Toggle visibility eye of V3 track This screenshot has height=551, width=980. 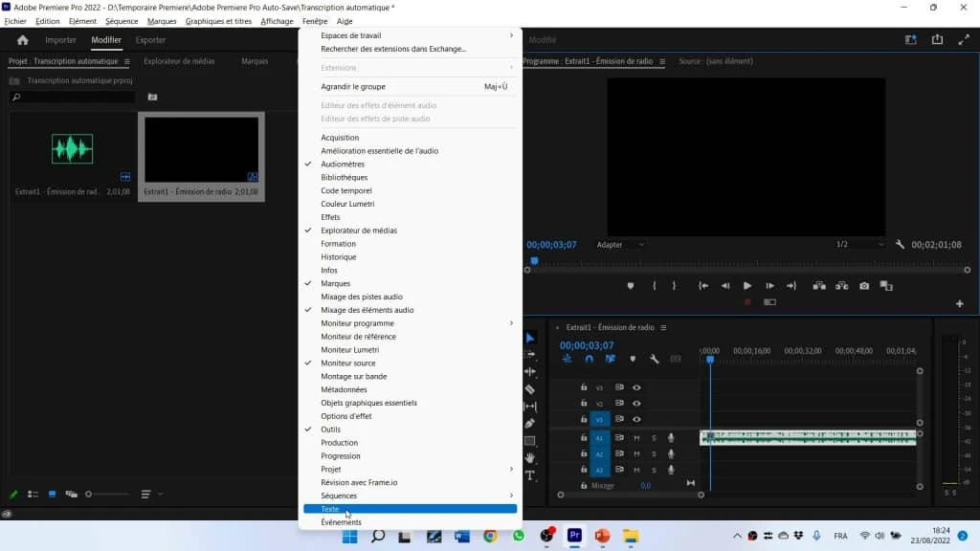tap(636, 387)
